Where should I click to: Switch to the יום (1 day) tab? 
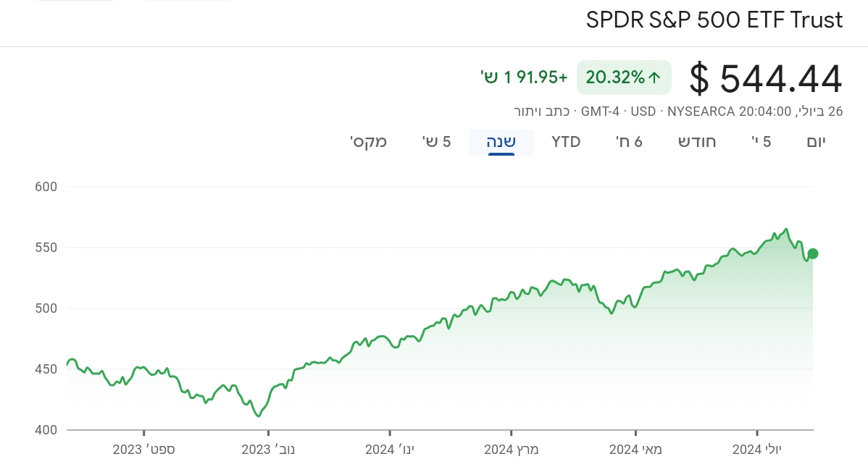(x=816, y=141)
